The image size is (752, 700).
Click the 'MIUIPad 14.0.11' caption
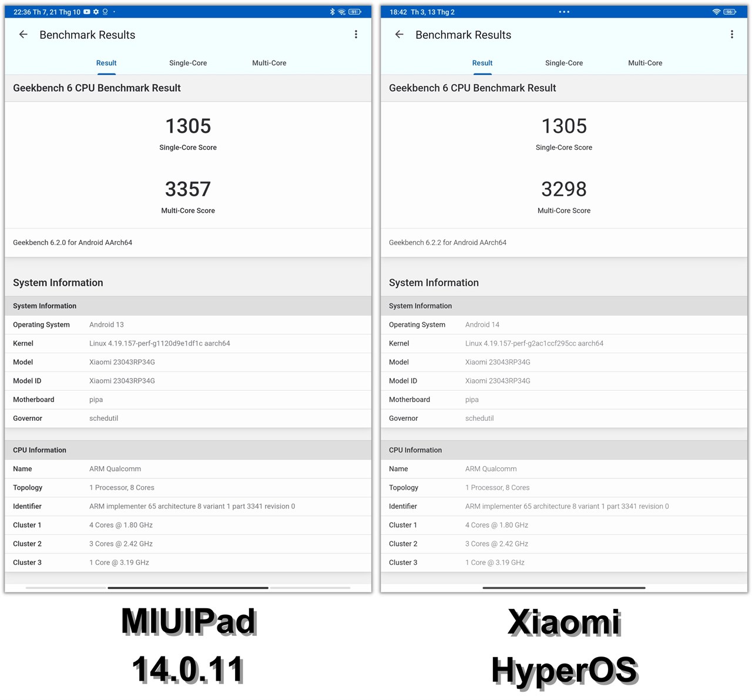pos(189,645)
